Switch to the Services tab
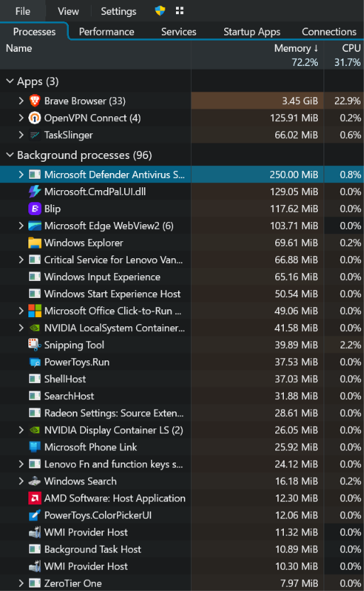The height and width of the screenshot is (591, 364). tap(179, 32)
